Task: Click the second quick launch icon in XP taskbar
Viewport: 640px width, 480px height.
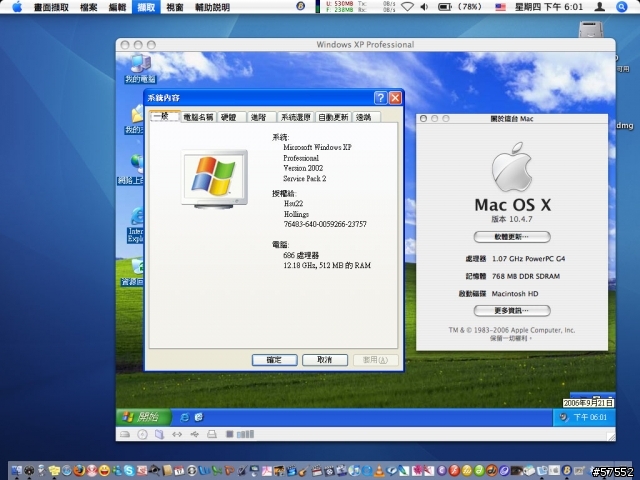Action: tap(199, 417)
